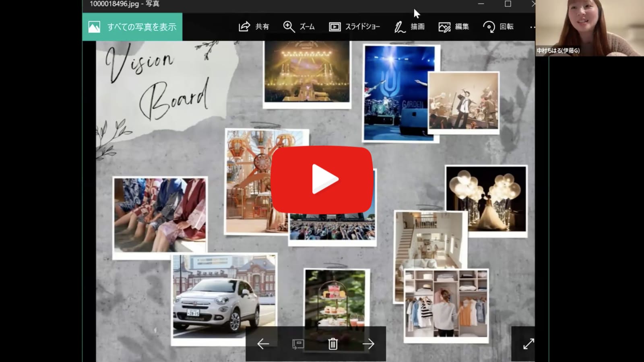This screenshot has height=362, width=644.
Task: Maximize the Photos window
Action: [x=508, y=4]
